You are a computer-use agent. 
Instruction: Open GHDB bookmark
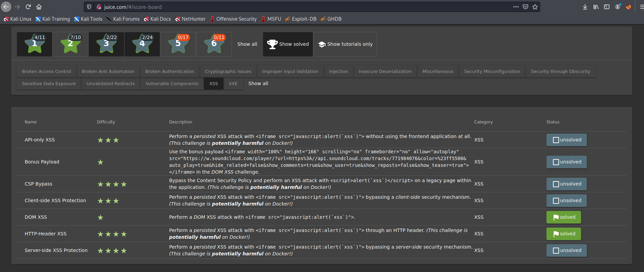point(331,19)
